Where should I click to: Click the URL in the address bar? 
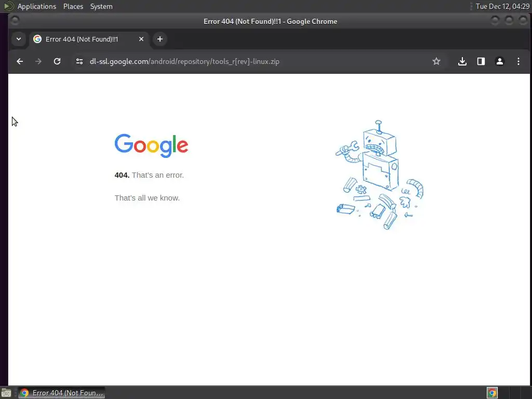(184, 61)
